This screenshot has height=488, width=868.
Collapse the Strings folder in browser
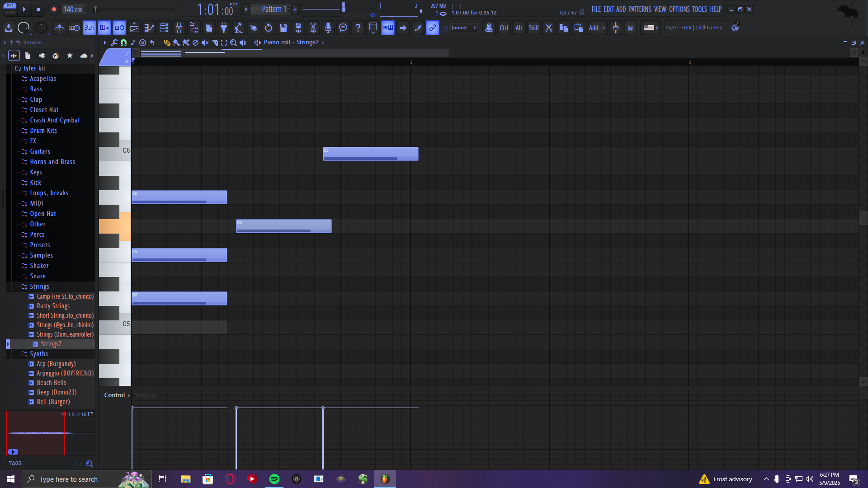39,286
